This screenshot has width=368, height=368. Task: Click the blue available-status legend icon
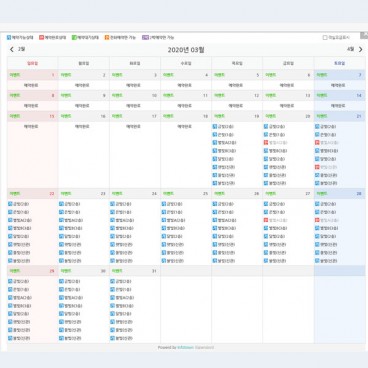pyautogui.click(x=9, y=38)
